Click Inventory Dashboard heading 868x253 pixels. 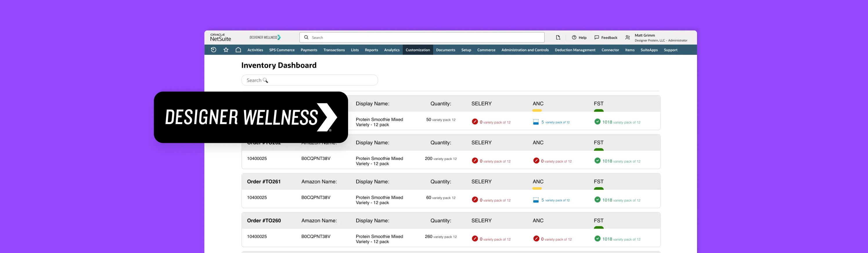[279, 65]
